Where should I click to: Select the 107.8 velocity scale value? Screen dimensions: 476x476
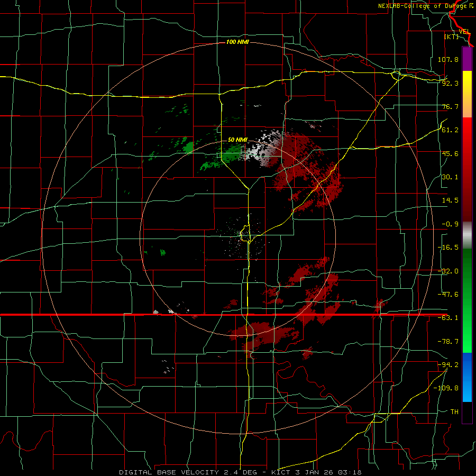pyautogui.click(x=448, y=59)
